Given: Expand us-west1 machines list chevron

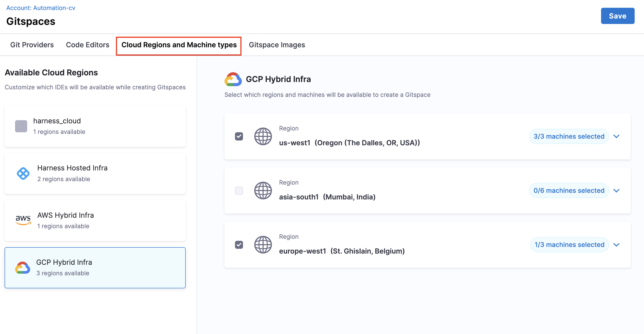Looking at the screenshot, I should pyautogui.click(x=617, y=136).
